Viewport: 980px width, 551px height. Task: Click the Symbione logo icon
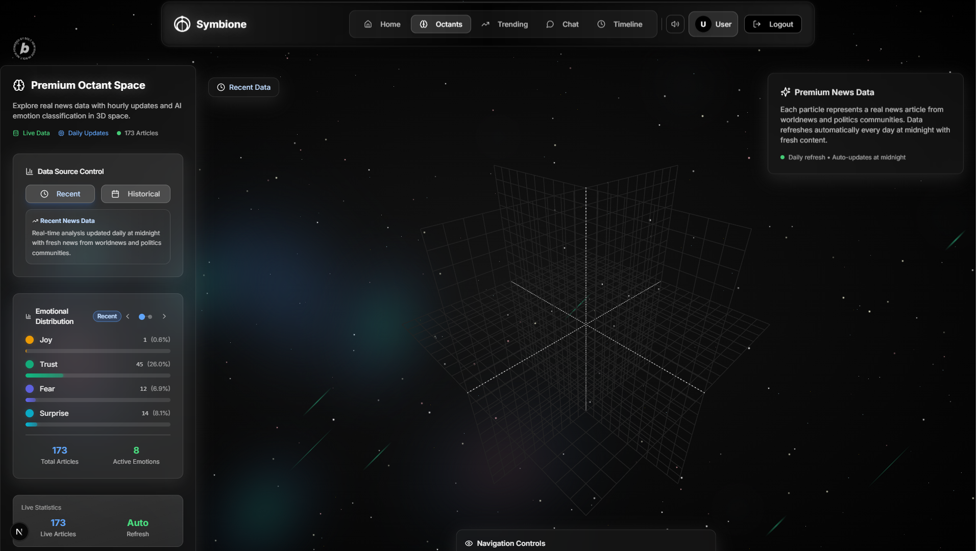point(182,24)
